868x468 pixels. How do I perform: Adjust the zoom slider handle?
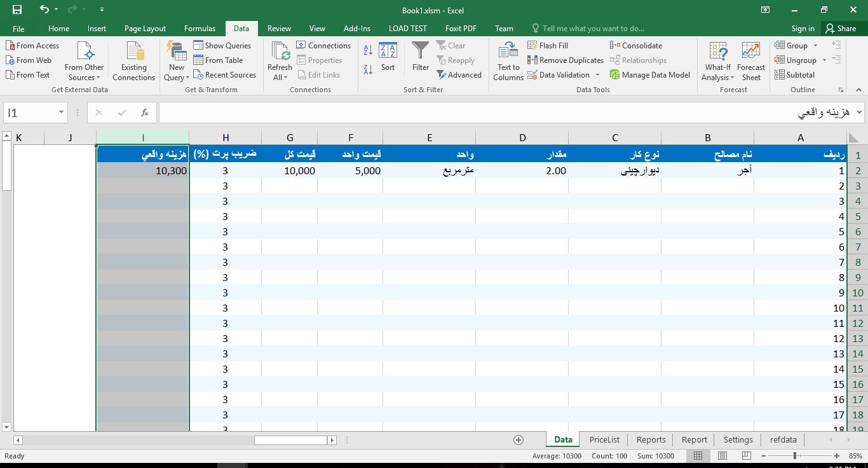coord(795,456)
